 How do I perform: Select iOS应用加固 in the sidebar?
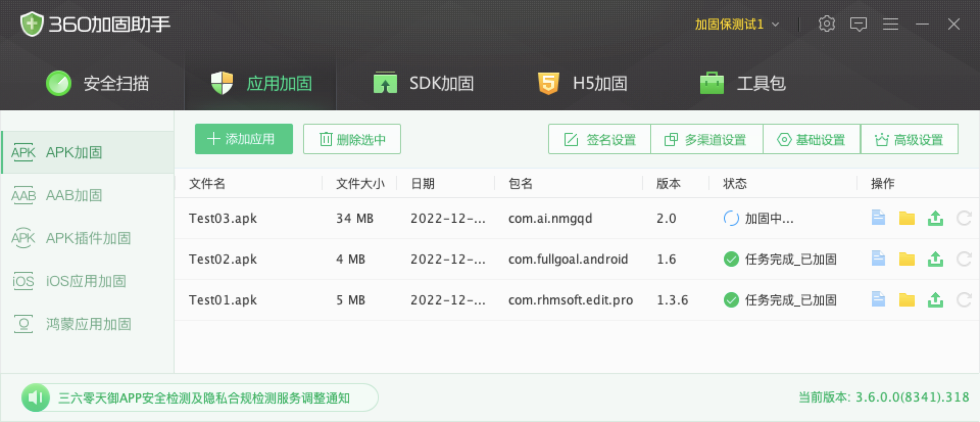point(88,281)
